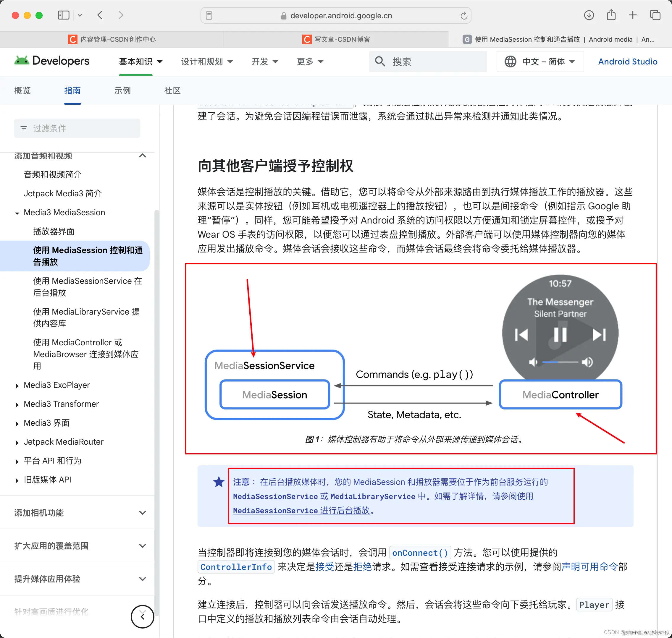Open the 设计和规划 menu
Screen dimensions: 672x638
(207, 61)
